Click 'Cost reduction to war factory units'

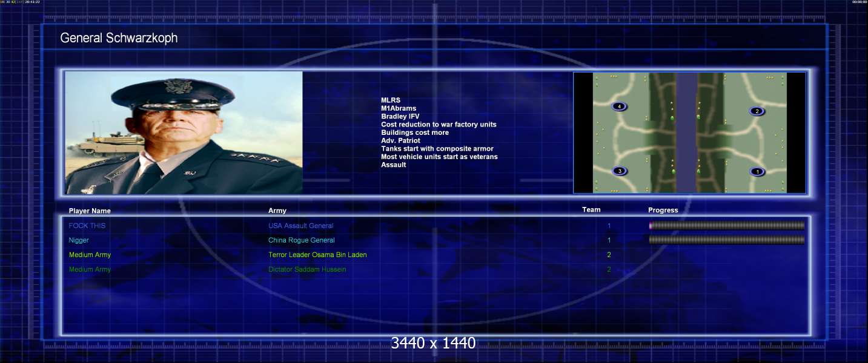439,125
